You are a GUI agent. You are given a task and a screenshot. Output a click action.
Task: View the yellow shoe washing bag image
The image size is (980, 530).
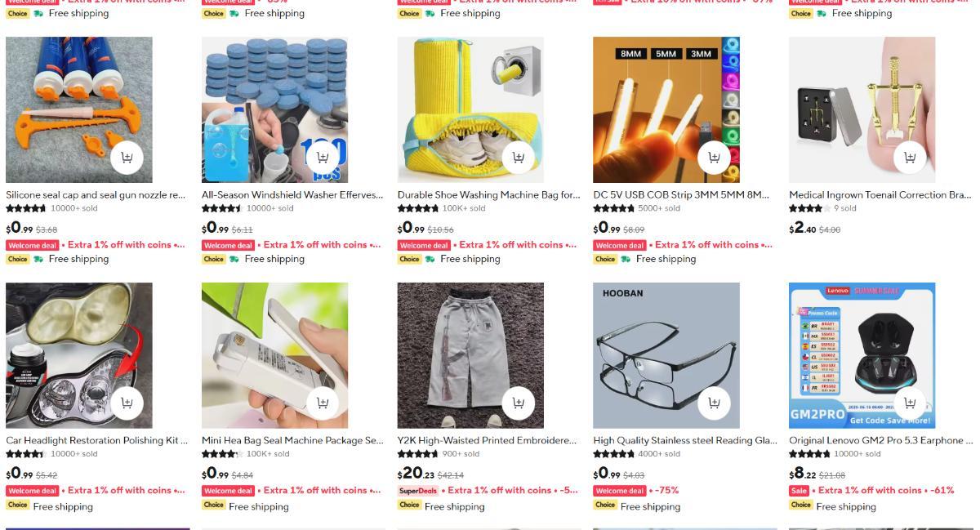pos(470,109)
